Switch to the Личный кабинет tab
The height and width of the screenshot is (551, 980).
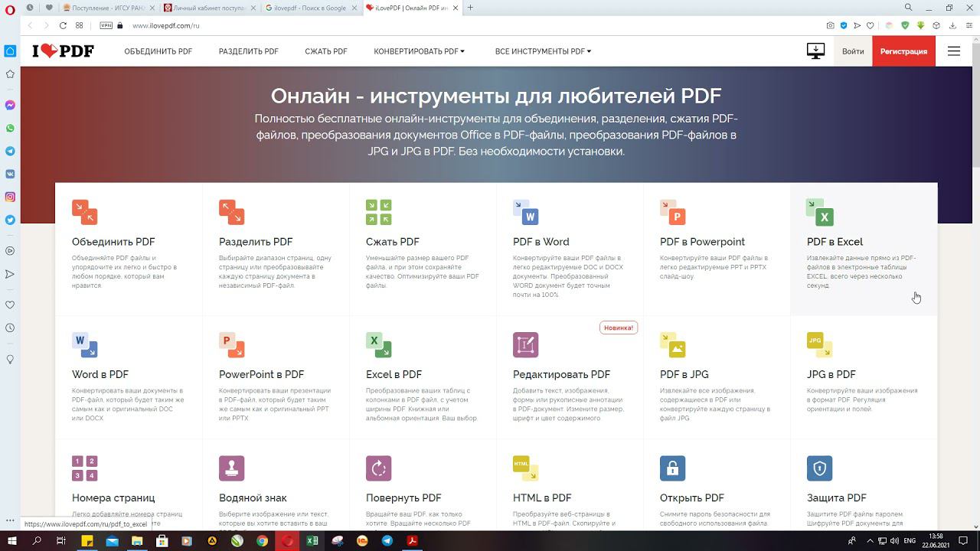click(x=211, y=8)
